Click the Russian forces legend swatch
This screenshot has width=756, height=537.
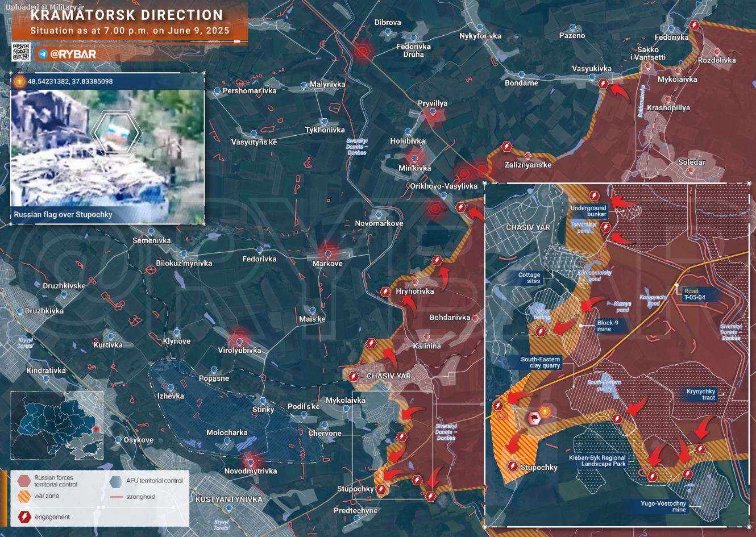pyautogui.click(x=24, y=481)
